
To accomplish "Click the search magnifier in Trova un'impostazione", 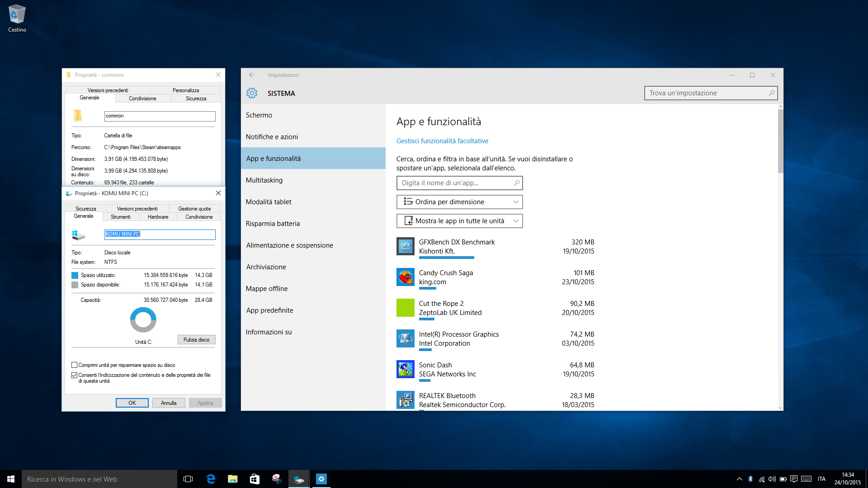I will coord(772,93).
